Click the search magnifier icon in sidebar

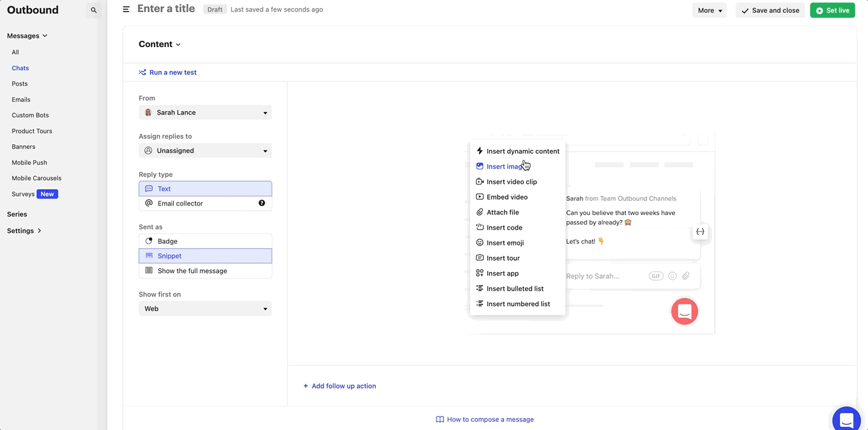[x=94, y=10]
